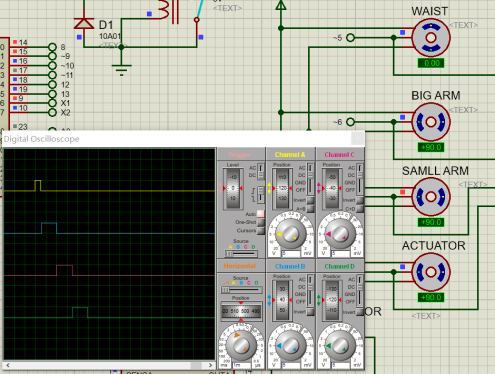Screen dimensions: 495x374
Task: Select terminal 8 connector circle
Action: tap(52, 47)
